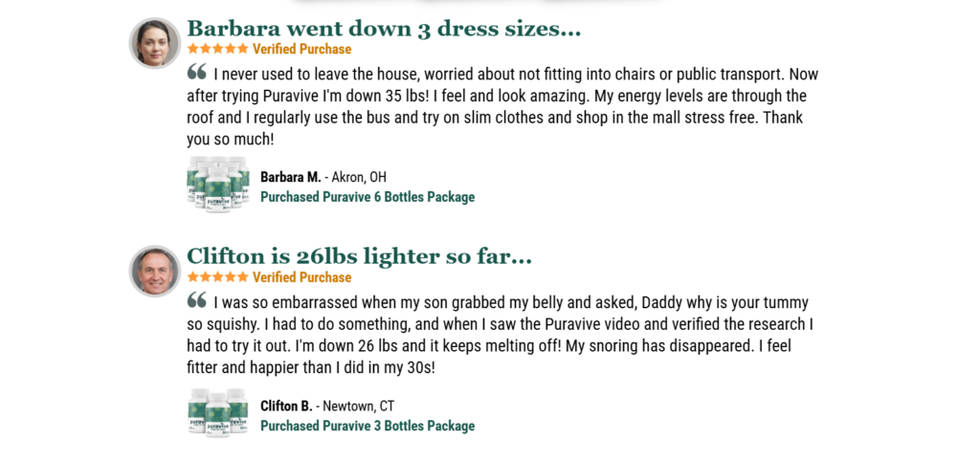Click the reviewer name "Clifton B."
The width and height of the screenshot is (980, 461).
(x=287, y=406)
